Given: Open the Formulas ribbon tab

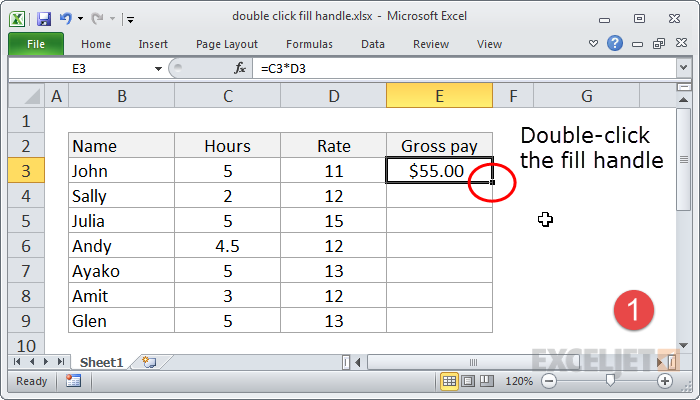Looking at the screenshot, I should (x=309, y=44).
